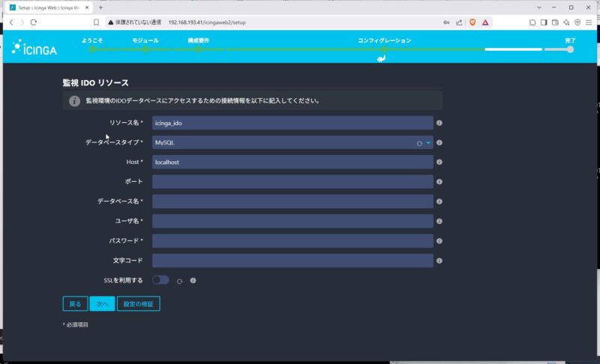Click the autosubmit refresh icon in database type field
600x364 pixels.
tap(419, 143)
